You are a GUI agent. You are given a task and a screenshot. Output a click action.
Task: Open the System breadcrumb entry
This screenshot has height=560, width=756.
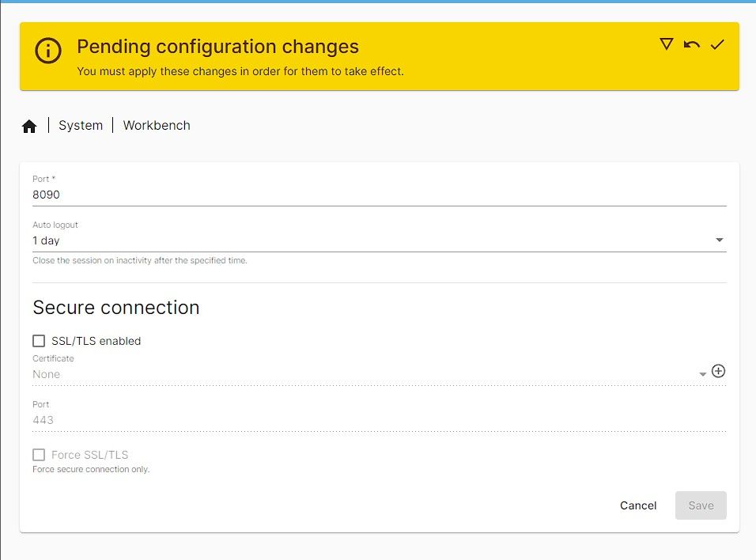click(x=80, y=125)
